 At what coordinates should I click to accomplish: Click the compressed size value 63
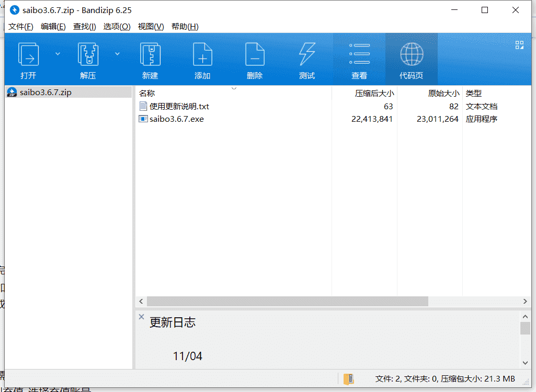(x=388, y=106)
